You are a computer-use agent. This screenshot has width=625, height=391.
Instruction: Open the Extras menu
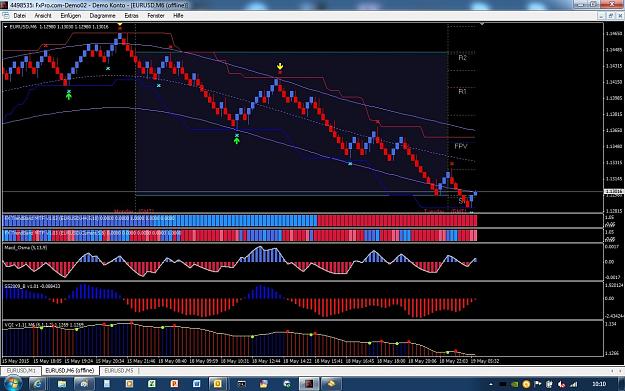click(x=131, y=16)
